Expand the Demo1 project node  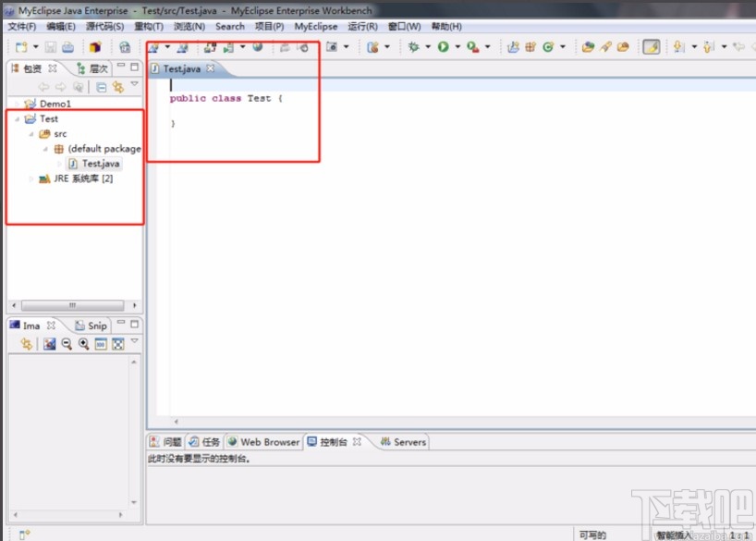coord(18,104)
